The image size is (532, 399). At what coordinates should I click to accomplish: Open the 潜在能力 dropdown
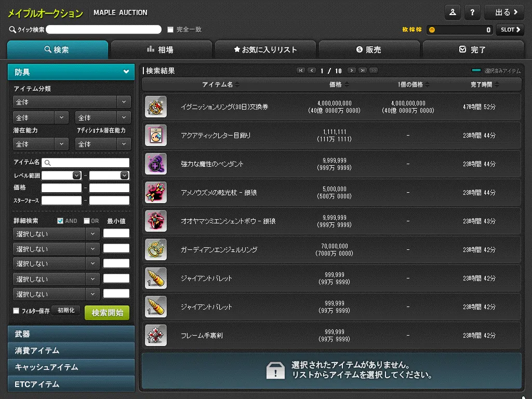click(41, 144)
